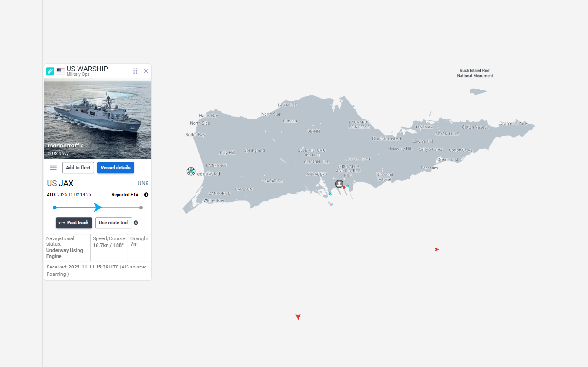Image resolution: width=588 pixels, height=367 pixels.
Task: Select the circled vessel marker near Frederiksted
Action: click(191, 171)
